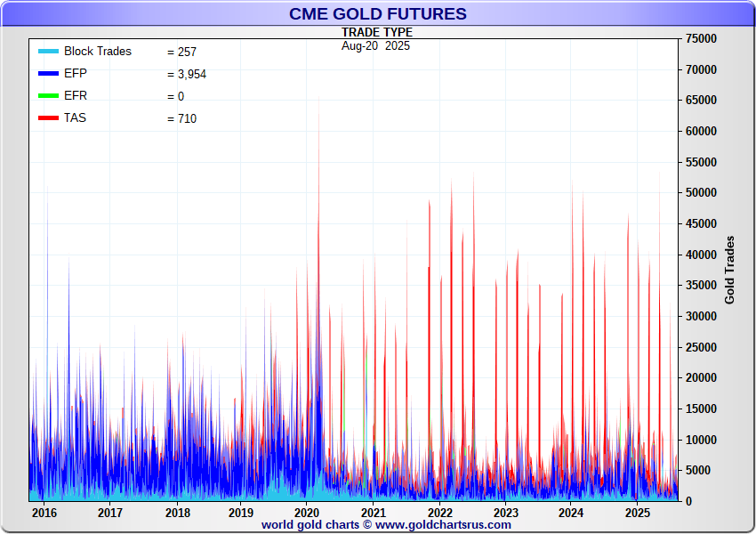Click the 40000 y-axis label

(x=701, y=255)
